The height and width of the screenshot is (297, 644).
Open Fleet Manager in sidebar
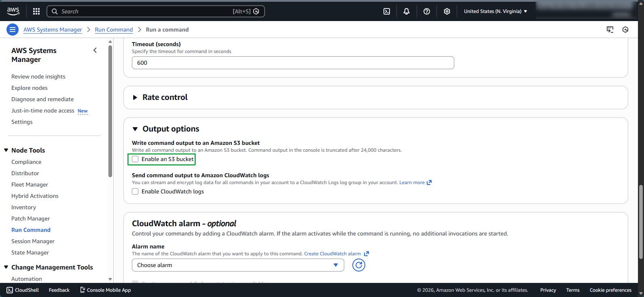click(30, 185)
